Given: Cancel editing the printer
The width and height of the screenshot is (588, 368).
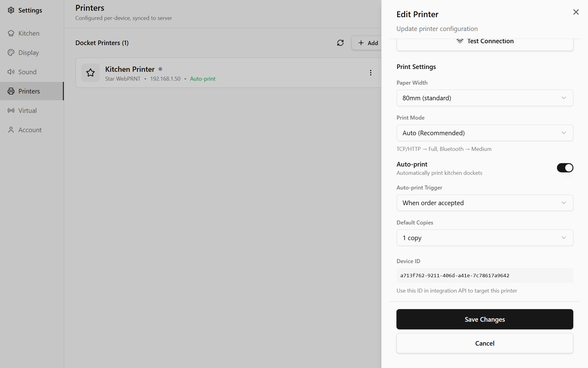Looking at the screenshot, I should pyautogui.click(x=485, y=343).
